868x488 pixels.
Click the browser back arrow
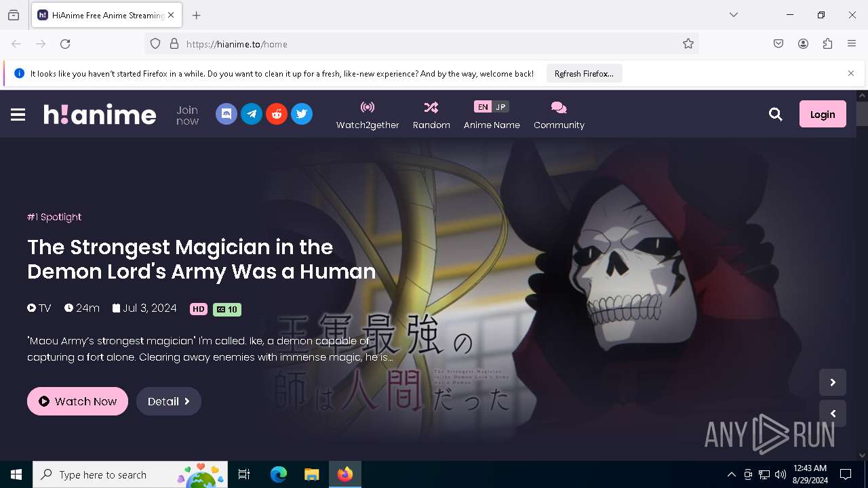(16, 44)
